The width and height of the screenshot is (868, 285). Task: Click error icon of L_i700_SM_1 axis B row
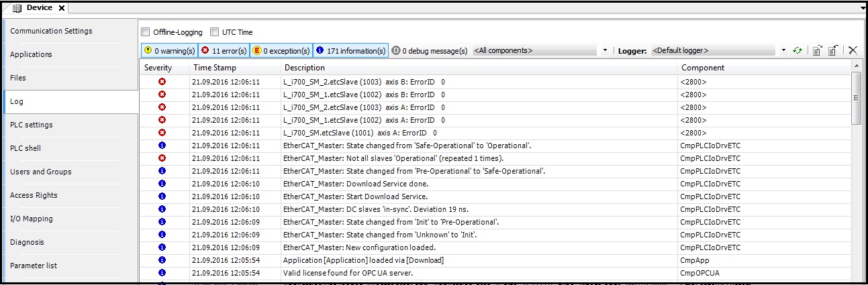click(162, 95)
